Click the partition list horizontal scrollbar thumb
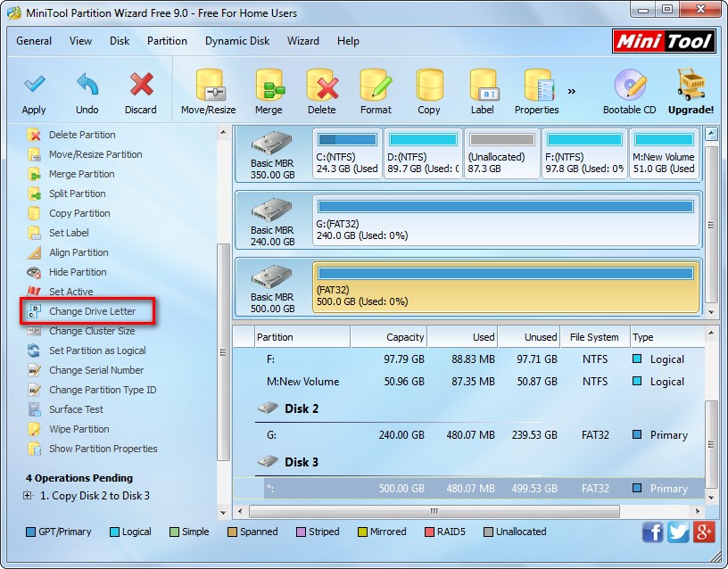728x569 pixels. pyautogui.click(x=434, y=512)
